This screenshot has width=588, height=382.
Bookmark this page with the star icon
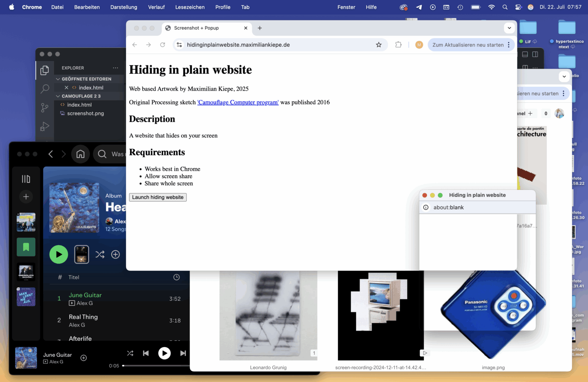[379, 45]
